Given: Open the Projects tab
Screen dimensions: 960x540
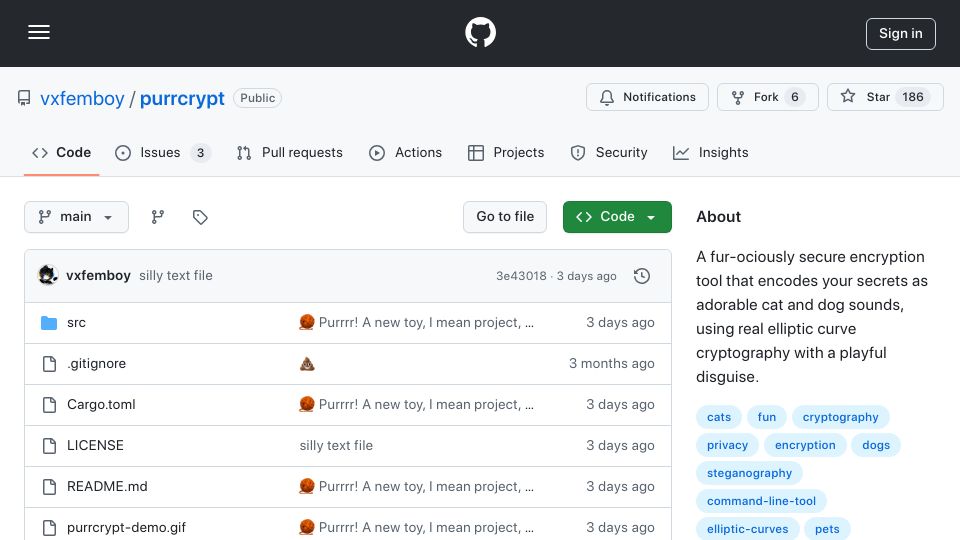Looking at the screenshot, I should point(506,152).
